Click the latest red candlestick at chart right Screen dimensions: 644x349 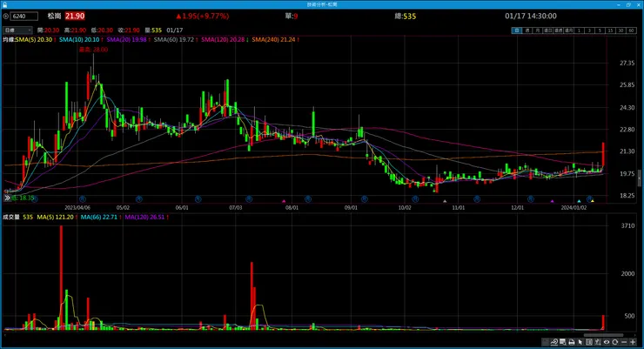[603, 154]
